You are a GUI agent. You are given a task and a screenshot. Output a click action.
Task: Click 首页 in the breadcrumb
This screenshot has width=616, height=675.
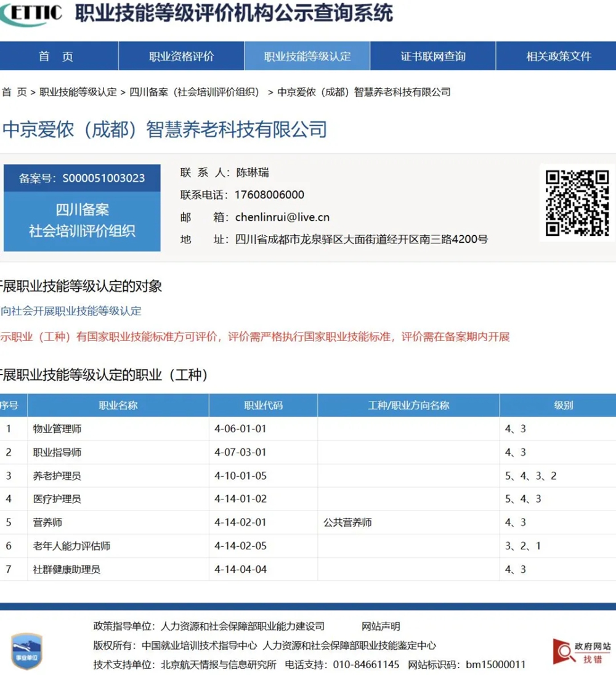click(14, 92)
